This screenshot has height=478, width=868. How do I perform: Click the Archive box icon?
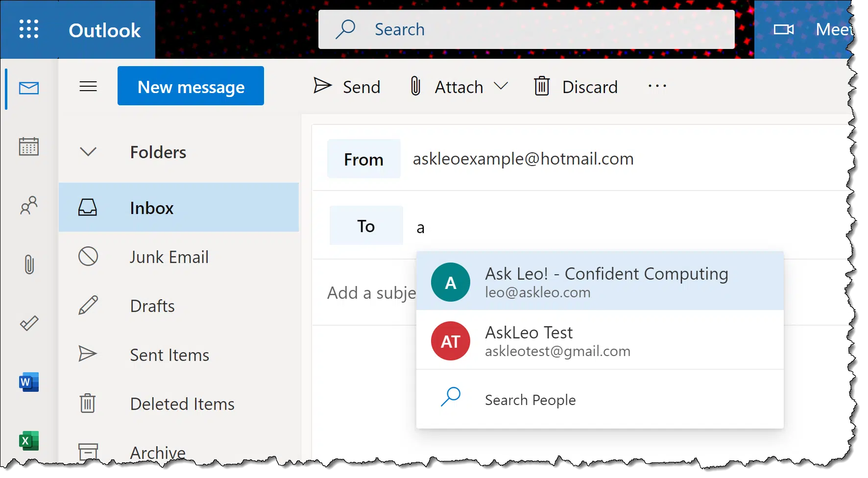click(88, 451)
